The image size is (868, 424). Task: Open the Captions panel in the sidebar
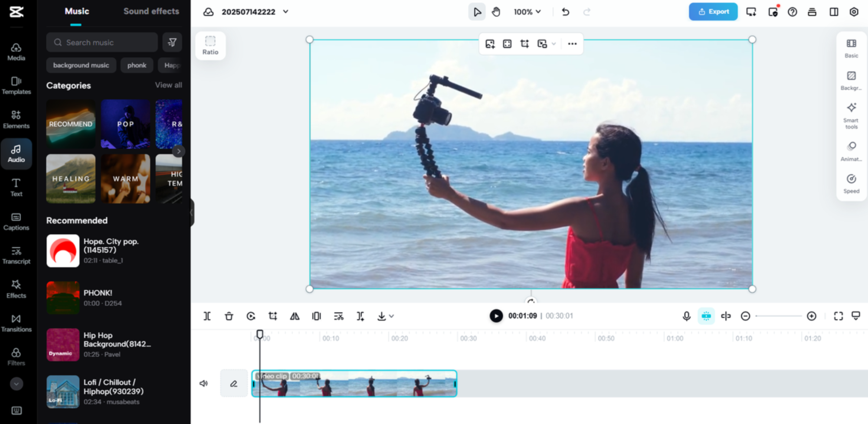pos(16,222)
